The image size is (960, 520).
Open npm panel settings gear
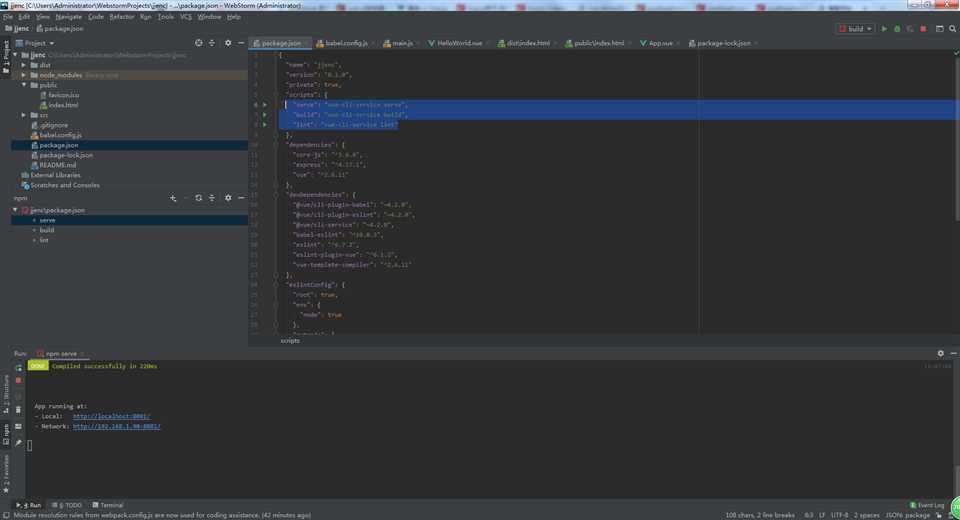228,198
